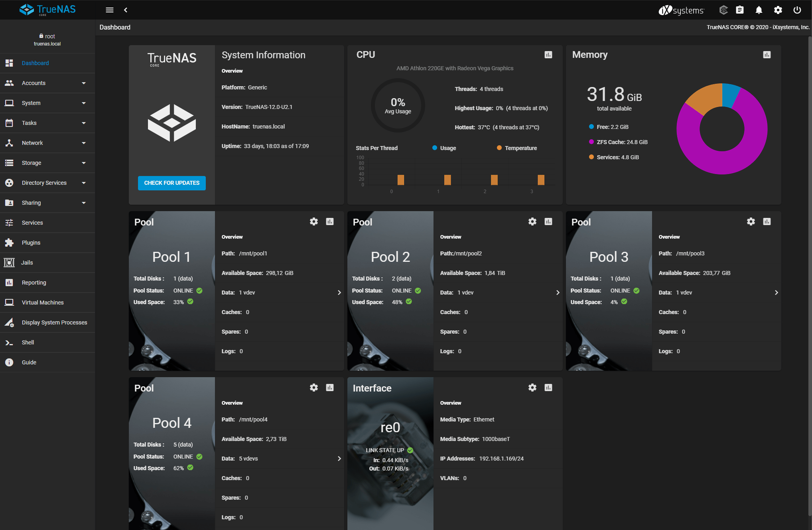
Task: Open re0 Interface settings gear icon
Action: click(532, 388)
